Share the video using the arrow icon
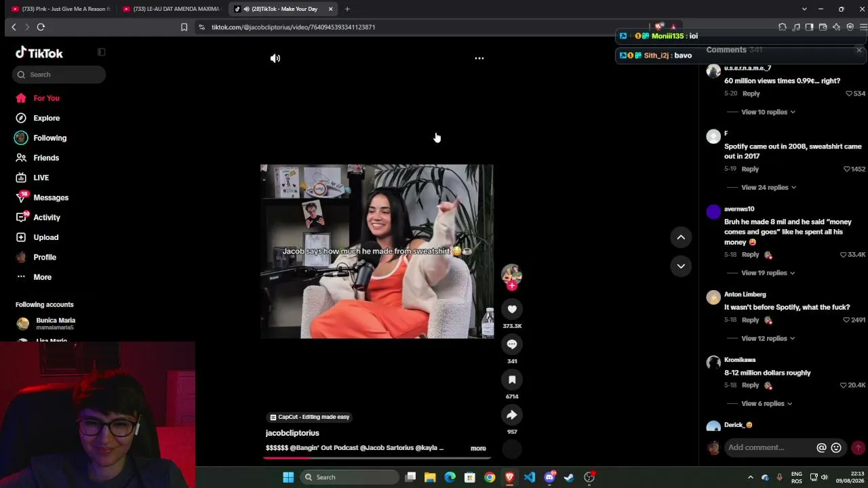 tap(512, 415)
